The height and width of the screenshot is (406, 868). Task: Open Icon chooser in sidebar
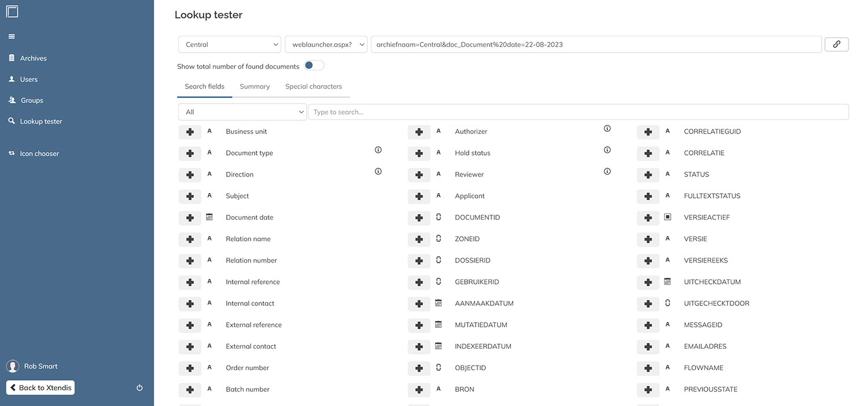click(x=34, y=154)
